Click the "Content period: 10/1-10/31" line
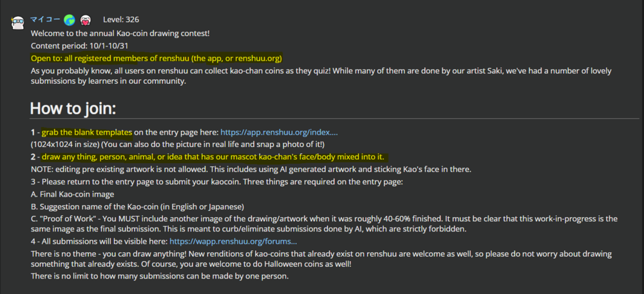This screenshot has width=644, height=294. (80, 46)
